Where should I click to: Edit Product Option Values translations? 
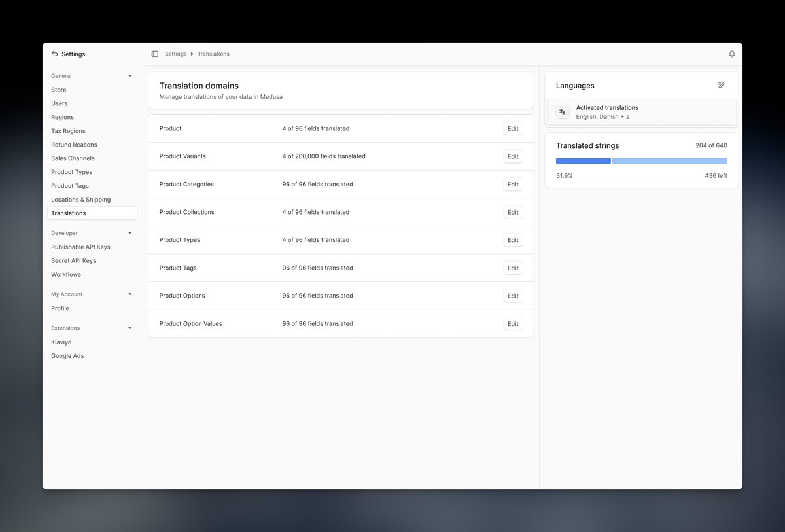(x=513, y=323)
